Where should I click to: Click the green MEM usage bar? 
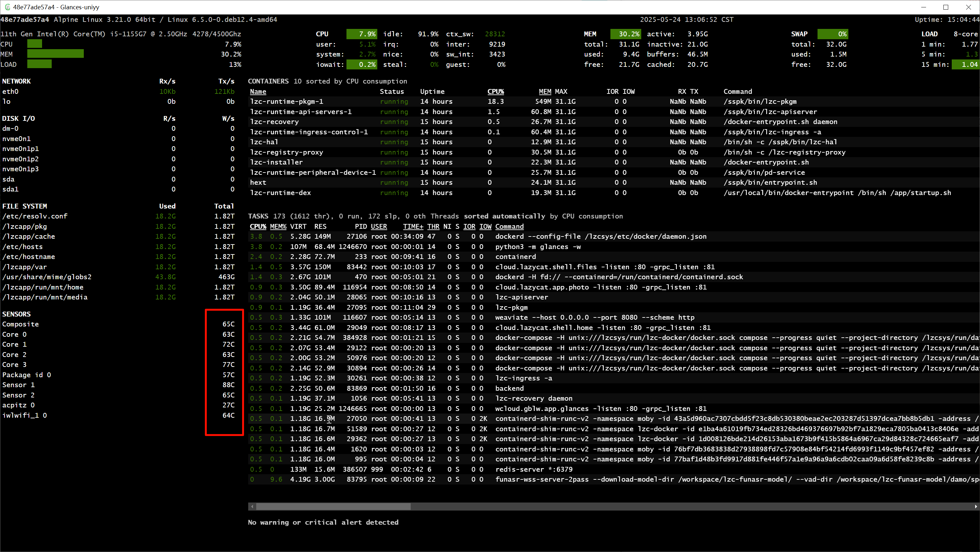click(56, 54)
